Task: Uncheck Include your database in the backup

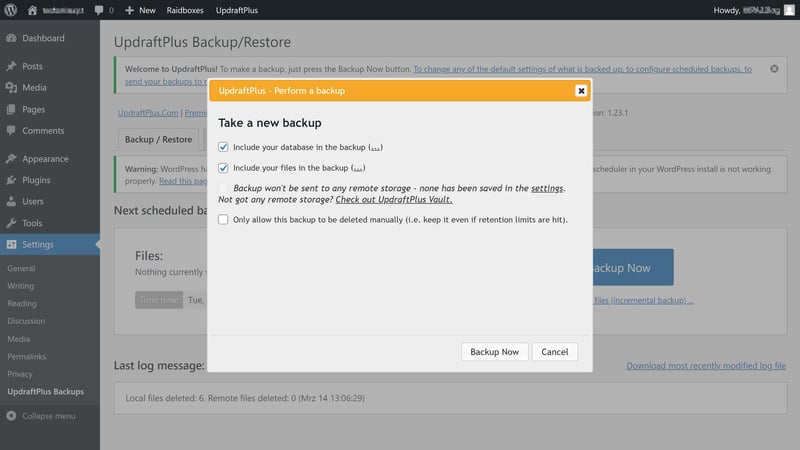Action: (224, 147)
